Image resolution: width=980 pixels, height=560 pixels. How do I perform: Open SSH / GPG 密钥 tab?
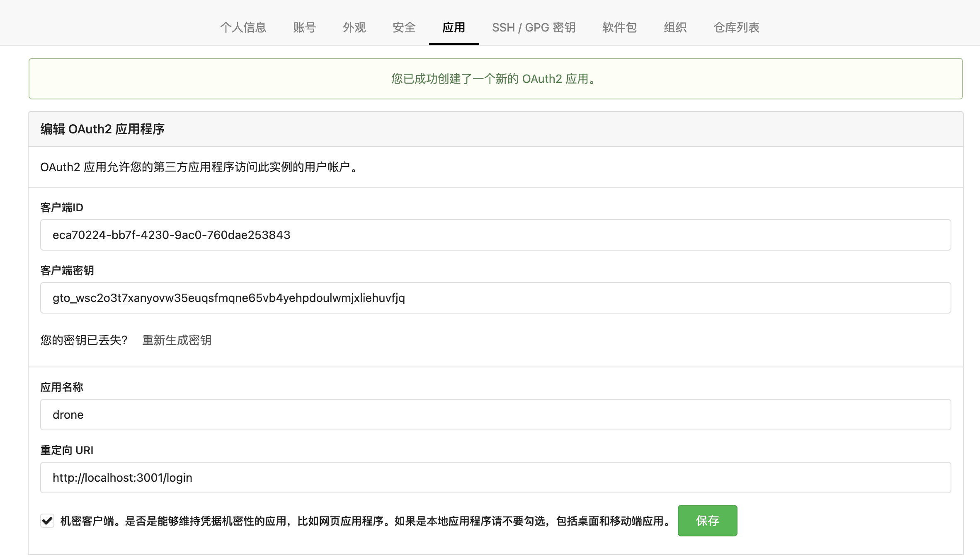tap(534, 27)
